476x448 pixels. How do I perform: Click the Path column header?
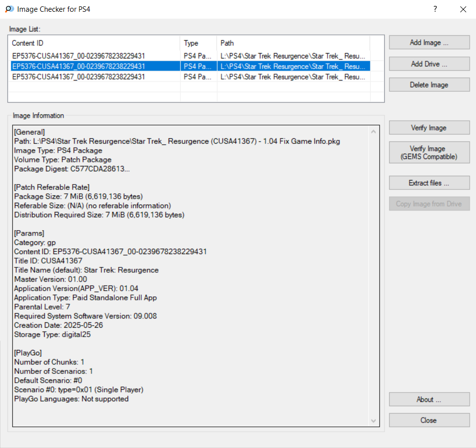[293, 43]
